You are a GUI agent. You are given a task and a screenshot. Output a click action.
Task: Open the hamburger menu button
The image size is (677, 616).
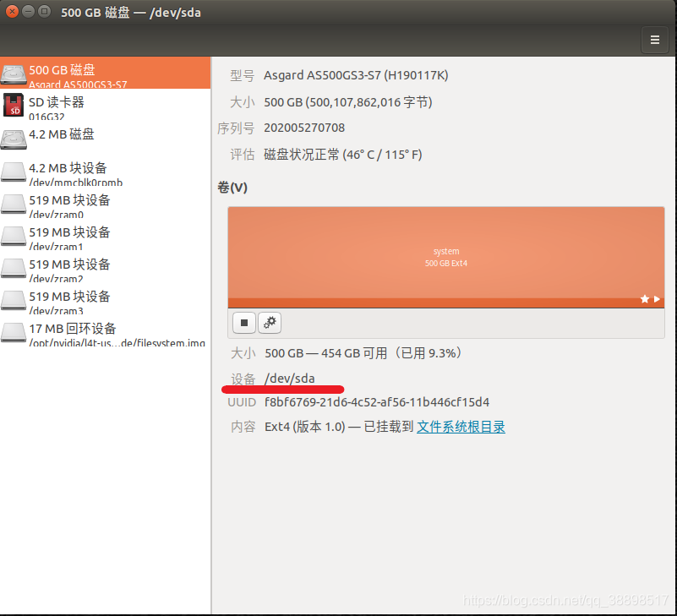pyautogui.click(x=654, y=40)
